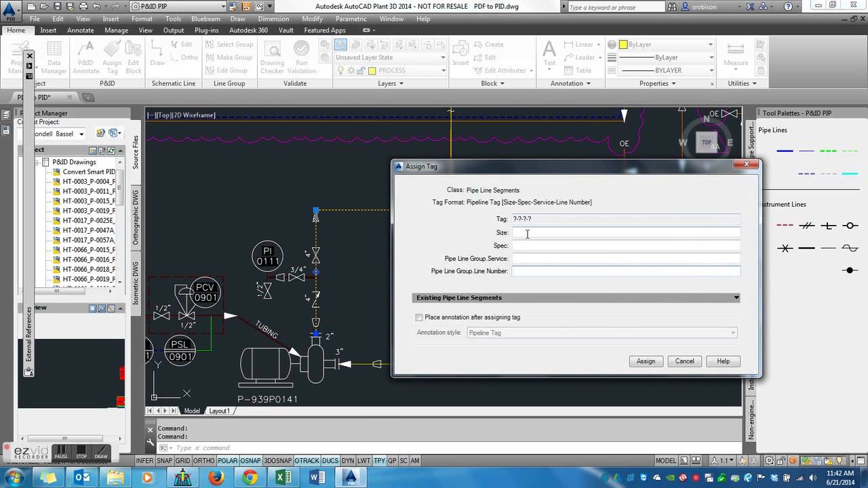
Task: Expand the Layers panel flyout
Action: [390, 83]
